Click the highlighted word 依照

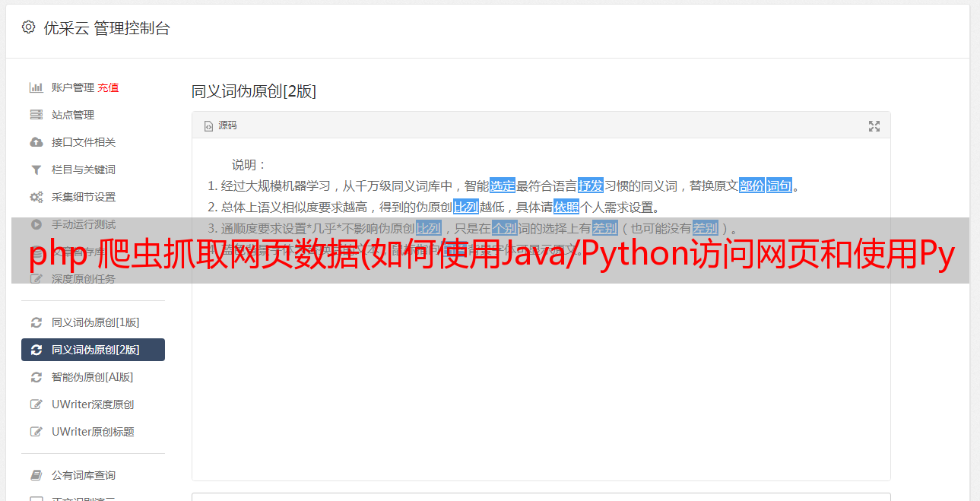(566, 207)
